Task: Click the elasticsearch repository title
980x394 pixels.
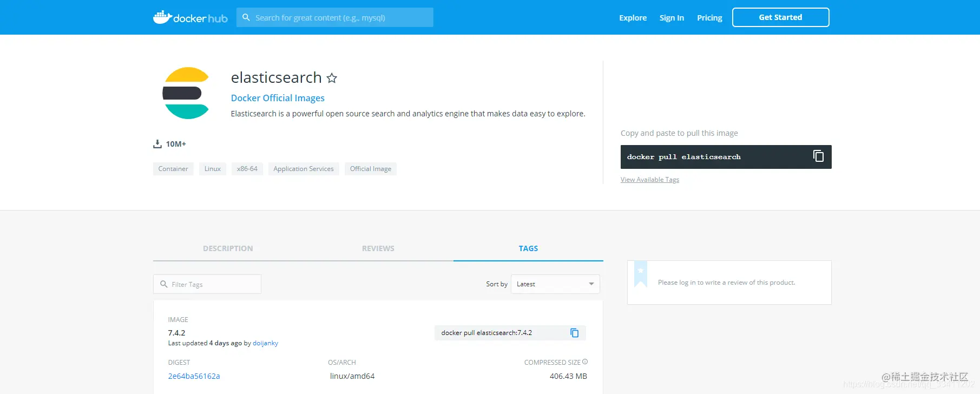Action: point(277,78)
